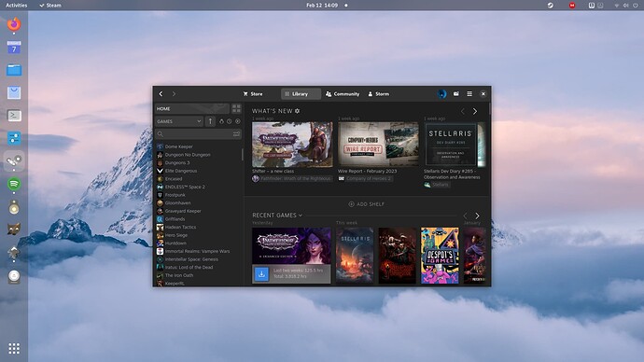Open the Steam app menu in top bar
This screenshot has width=644, height=362.
click(50, 6)
